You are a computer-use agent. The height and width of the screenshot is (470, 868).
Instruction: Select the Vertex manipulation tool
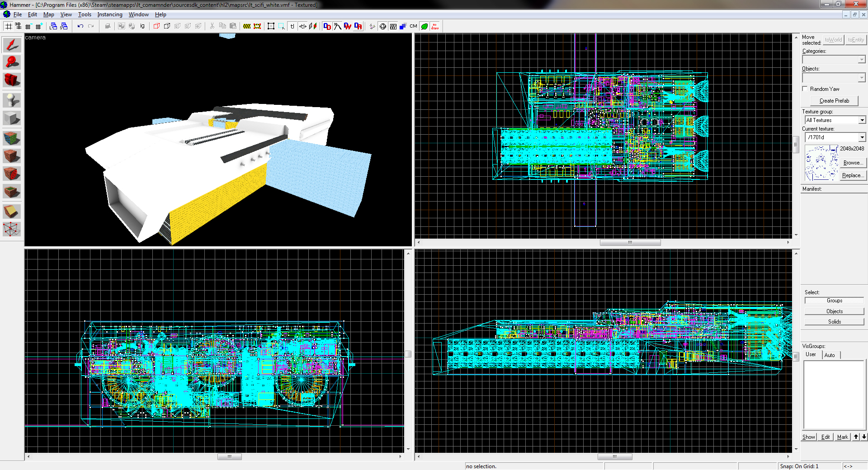12,229
